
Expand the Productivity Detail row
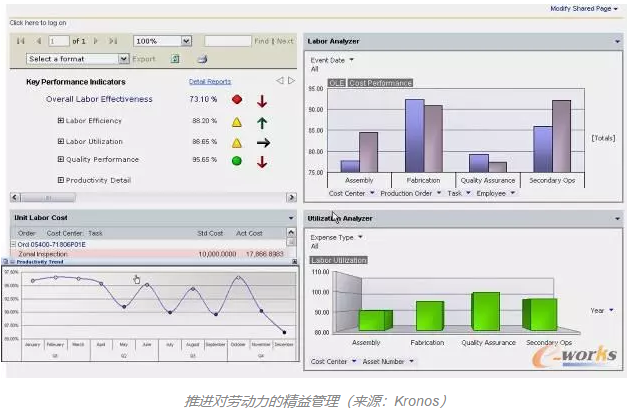pos(61,180)
